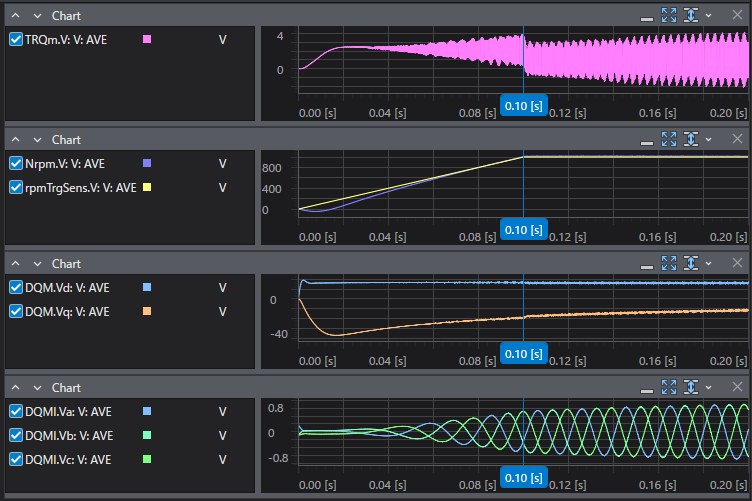The height and width of the screenshot is (501, 752).
Task: Toggle the DQMI.Va signal checkbox
Action: [16, 411]
